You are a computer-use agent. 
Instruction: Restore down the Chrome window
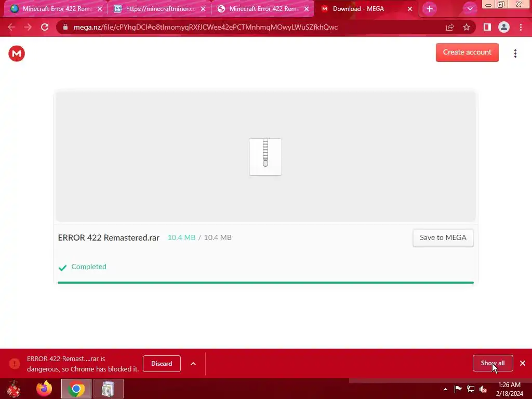pos(501,4)
